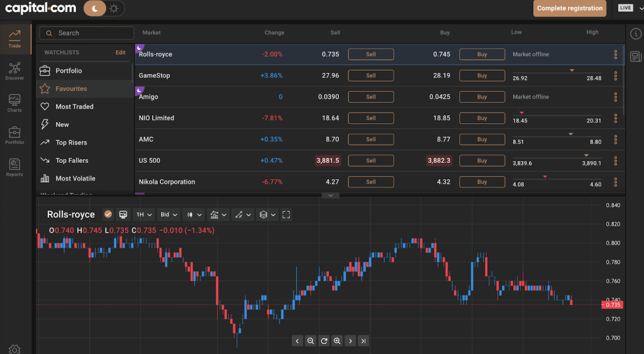Select the Favourites watchlist
Screen dimensions: 644x354
point(86,89)
